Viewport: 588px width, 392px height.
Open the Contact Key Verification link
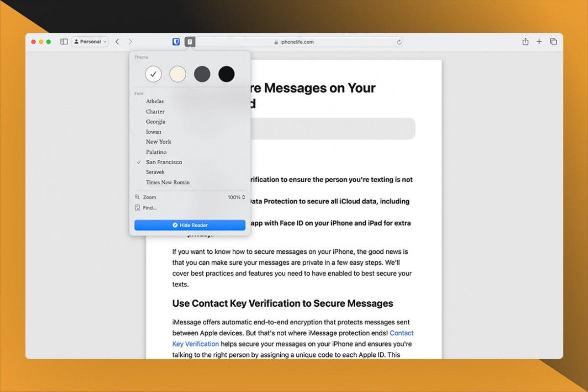[196, 343]
